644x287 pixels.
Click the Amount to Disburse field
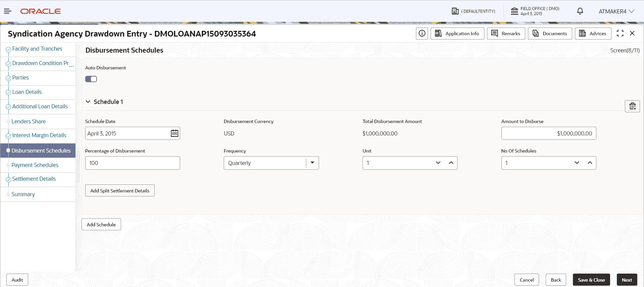point(549,133)
